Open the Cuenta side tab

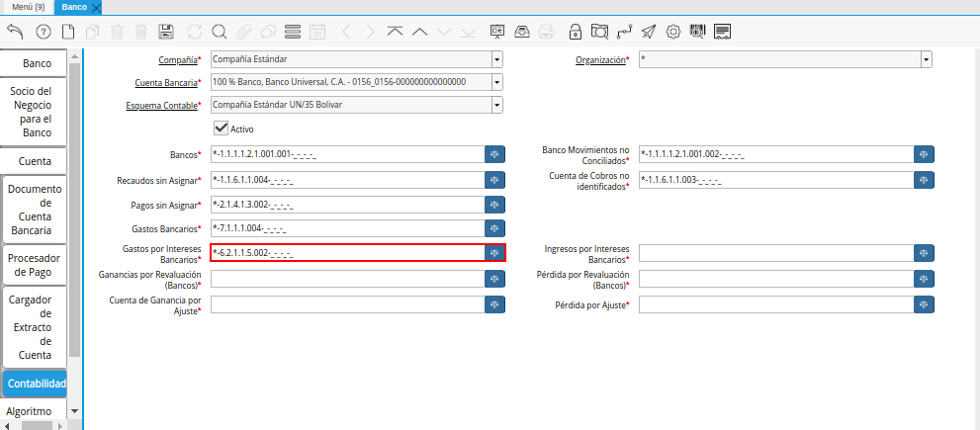(35, 161)
